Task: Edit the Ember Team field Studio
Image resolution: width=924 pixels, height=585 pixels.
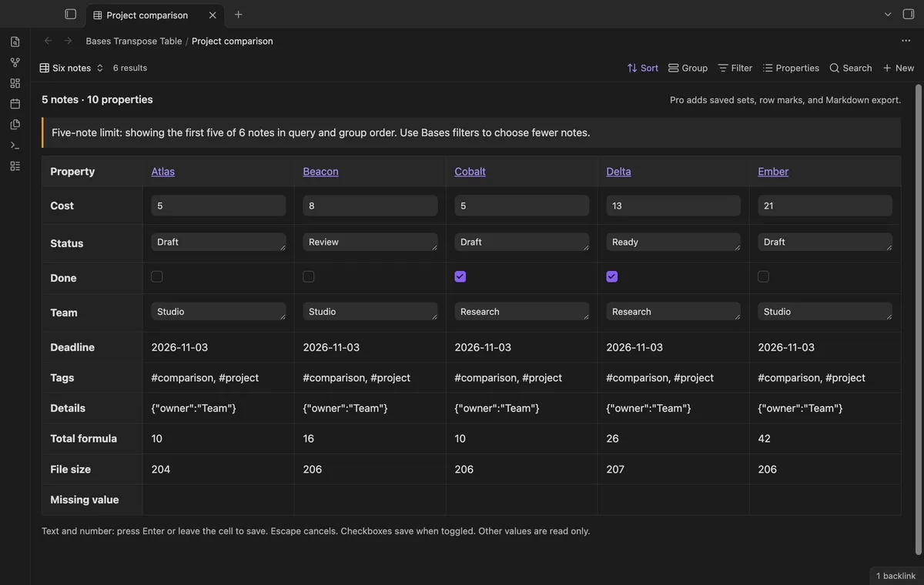Action: click(825, 312)
